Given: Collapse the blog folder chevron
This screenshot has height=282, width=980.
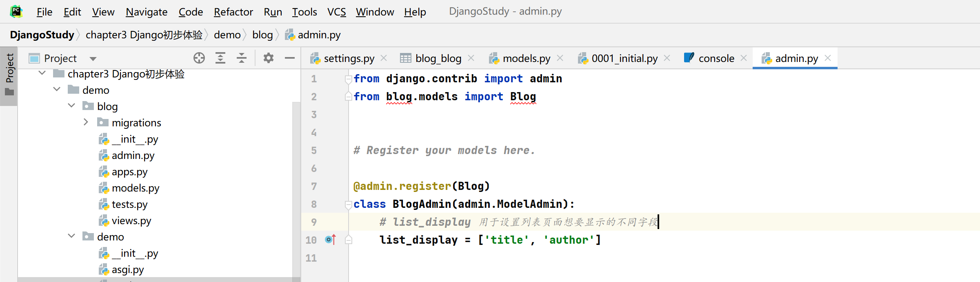Looking at the screenshot, I should 71,106.
